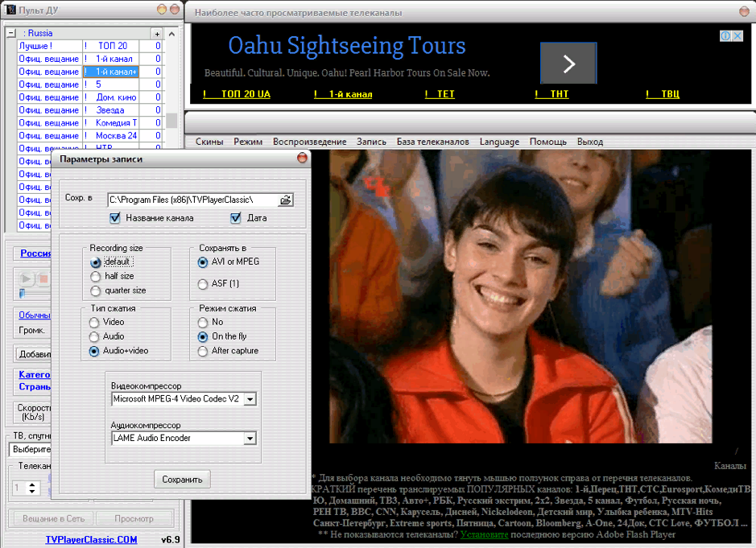This screenshot has width=756, height=548.
Task: Open the Language menu
Action: pyautogui.click(x=499, y=142)
